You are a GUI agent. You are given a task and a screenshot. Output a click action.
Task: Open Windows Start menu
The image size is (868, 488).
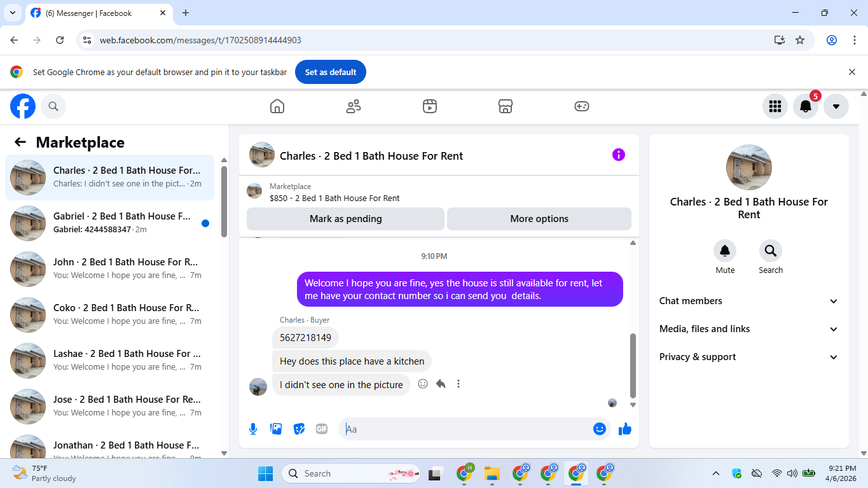tap(265, 473)
